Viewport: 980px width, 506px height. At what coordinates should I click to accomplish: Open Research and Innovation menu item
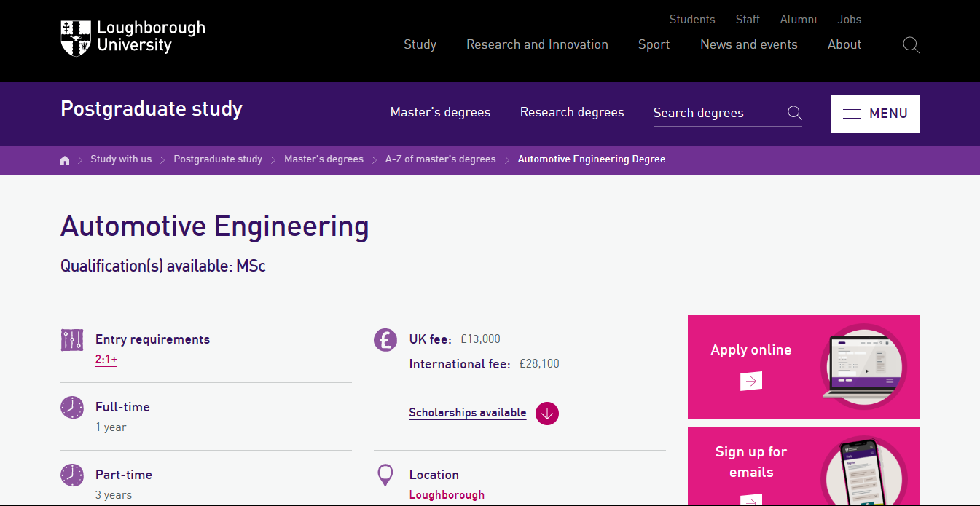coord(537,44)
